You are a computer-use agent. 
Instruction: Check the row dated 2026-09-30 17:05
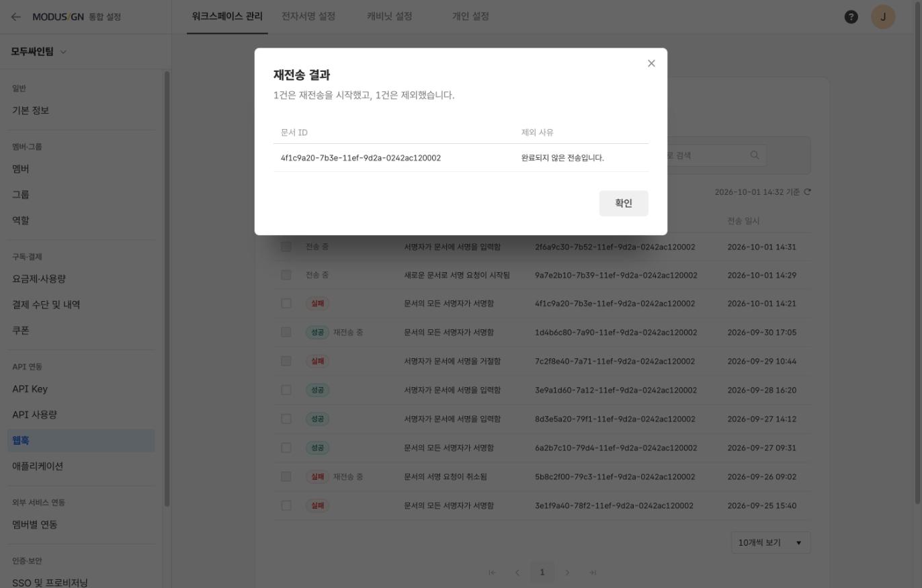tap(286, 332)
